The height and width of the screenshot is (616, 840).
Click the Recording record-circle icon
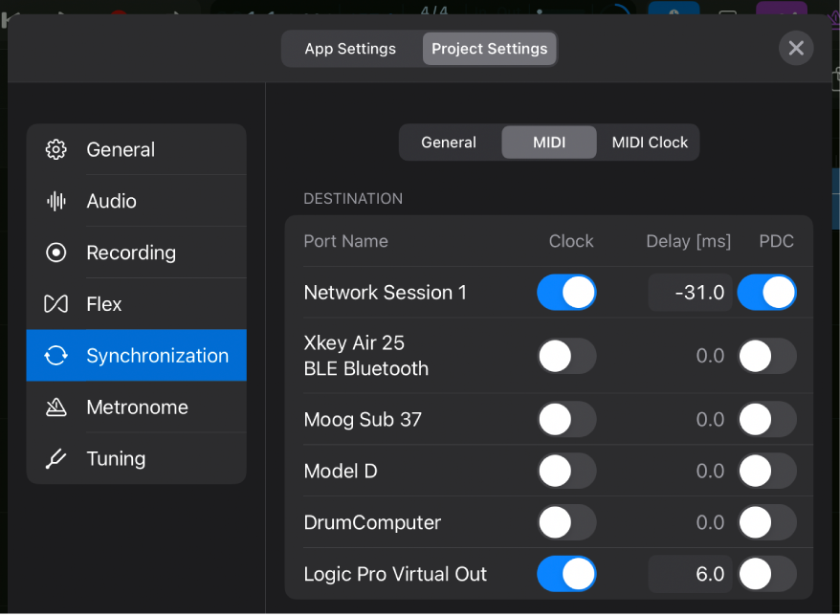coord(55,253)
